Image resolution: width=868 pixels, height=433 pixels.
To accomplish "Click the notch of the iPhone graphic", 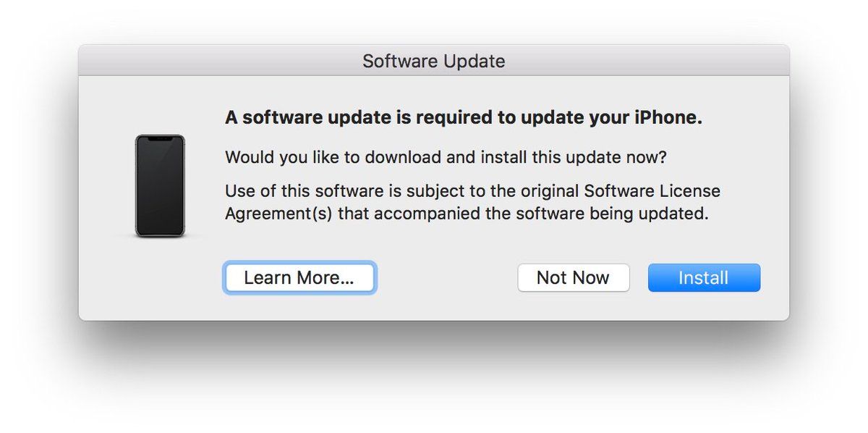I will click(x=160, y=138).
